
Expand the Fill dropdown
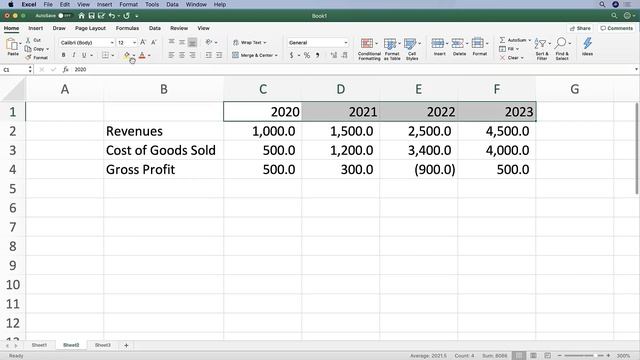pyautogui.click(x=517, y=49)
